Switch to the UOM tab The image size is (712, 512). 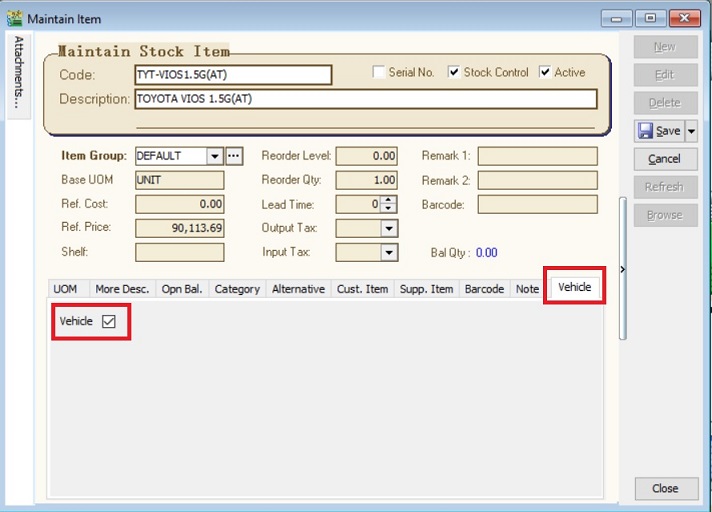tap(65, 289)
